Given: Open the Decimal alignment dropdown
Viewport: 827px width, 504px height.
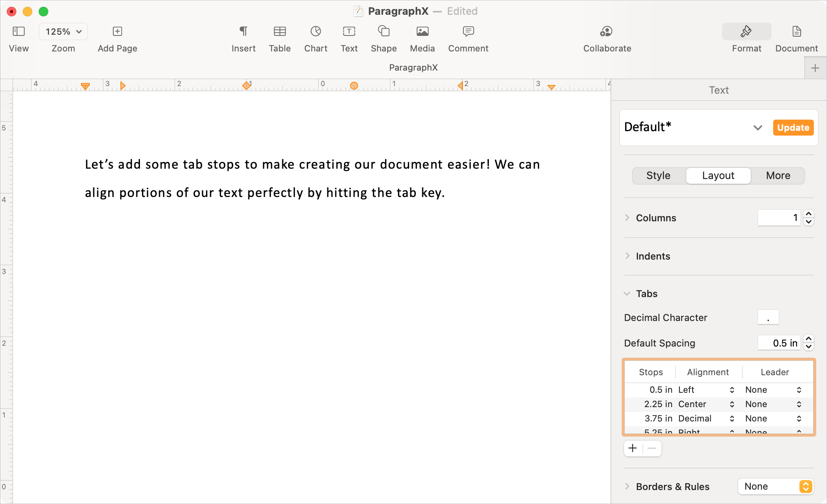Looking at the screenshot, I should tap(706, 418).
